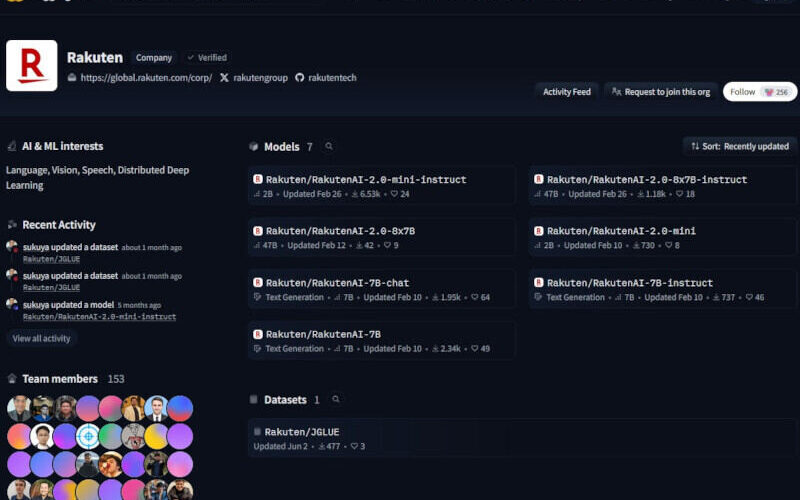
Task: Click the Datasets section heading
Action: [x=285, y=399]
